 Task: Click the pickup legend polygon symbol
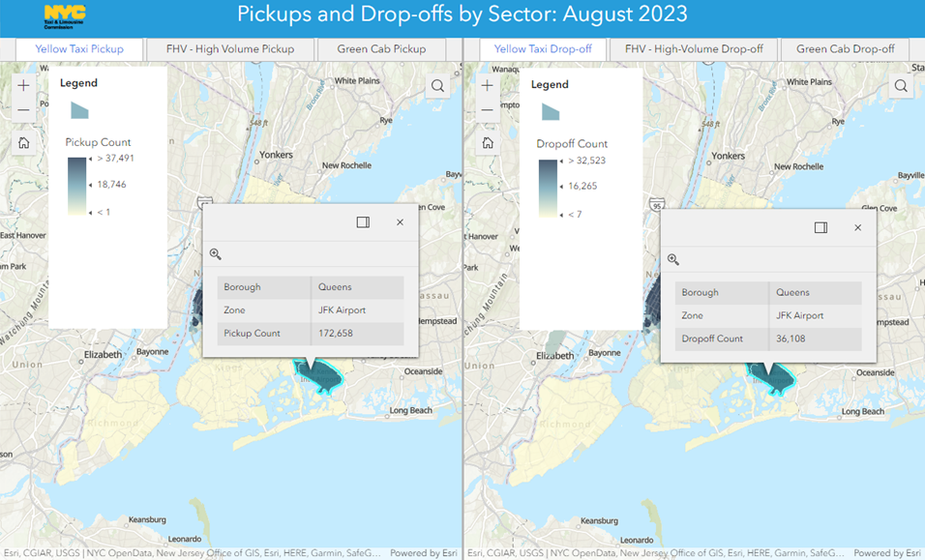tap(79, 110)
